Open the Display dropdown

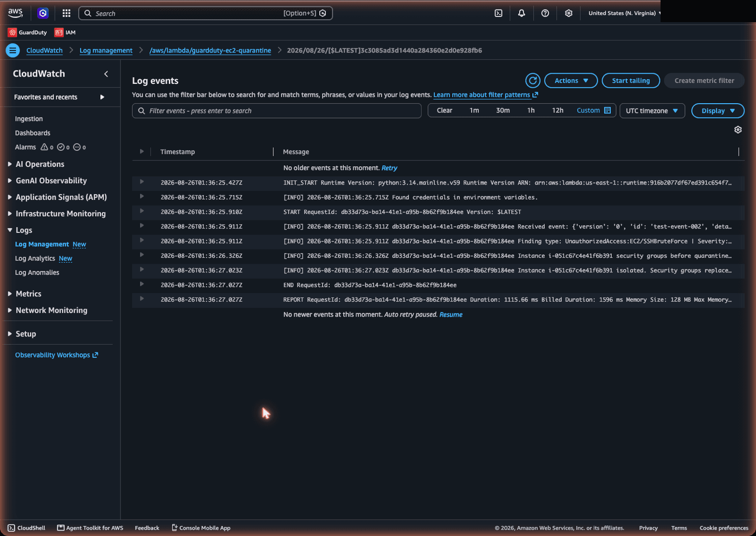pyautogui.click(x=718, y=110)
